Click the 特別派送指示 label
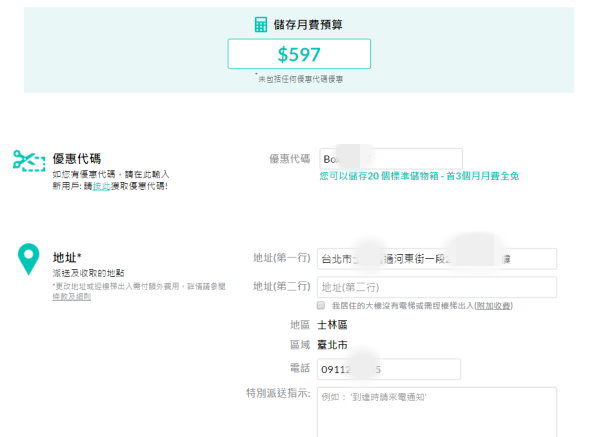Screen dimensions: 600x437 coord(278,393)
